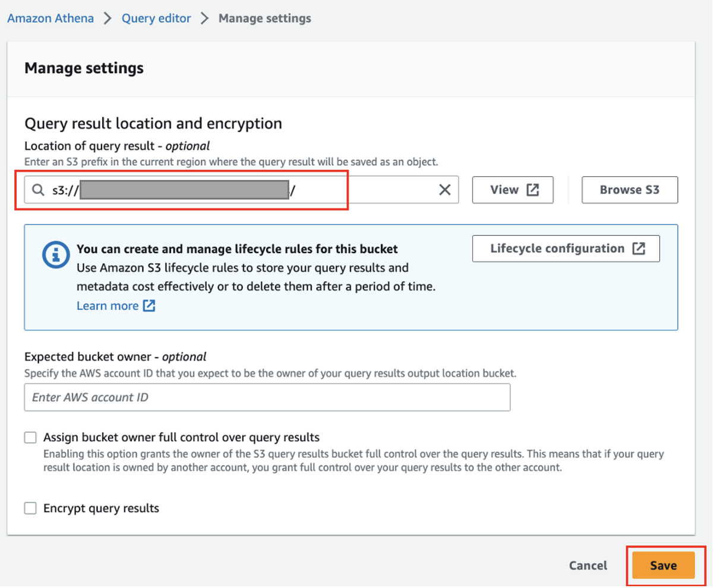Viewport: 714px width, 588px height.
Task: Check Assign bucket owner full control checkbox
Action: [30, 438]
